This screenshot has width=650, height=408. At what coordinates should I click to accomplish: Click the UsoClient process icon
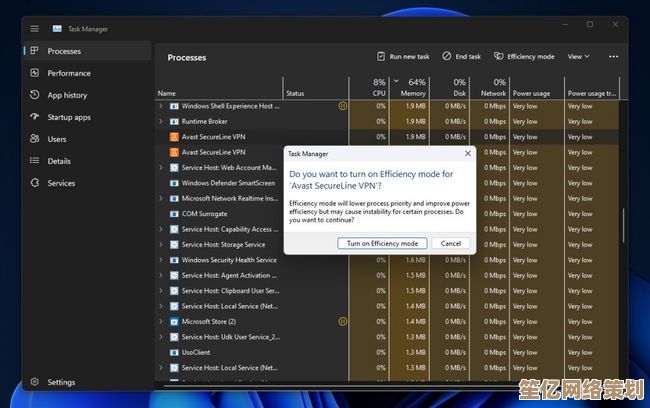coord(174,352)
